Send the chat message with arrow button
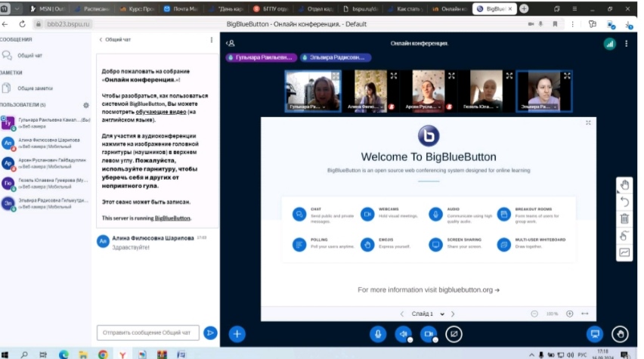Image resolution: width=644 pixels, height=359 pixels. (210, 333)
